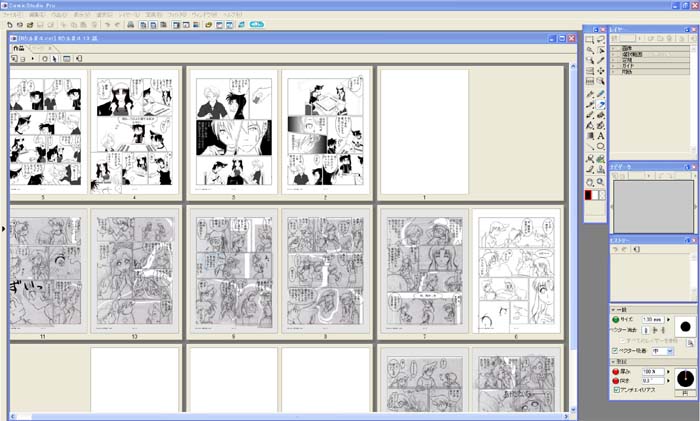Collapse the 一般 section of tool options

(x=613, y=309)
